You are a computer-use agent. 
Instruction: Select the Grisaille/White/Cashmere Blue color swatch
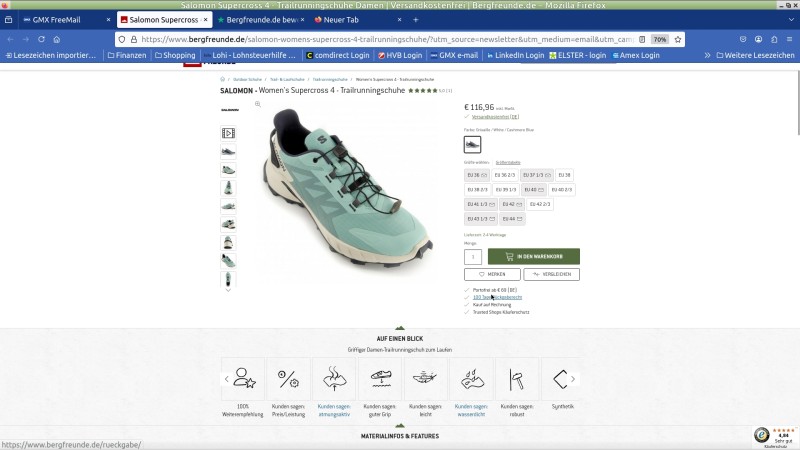point(472,144)
